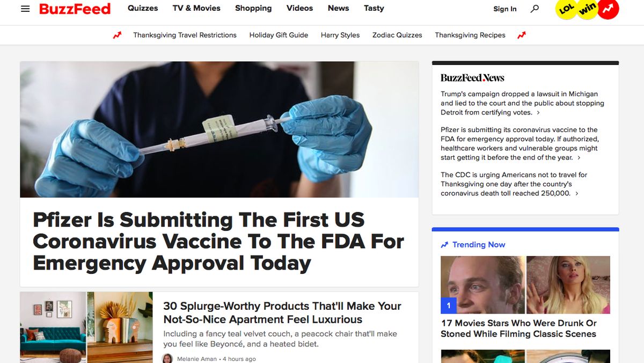
Task: Go to the Tasty section
Action: click(x=374, y=8)
